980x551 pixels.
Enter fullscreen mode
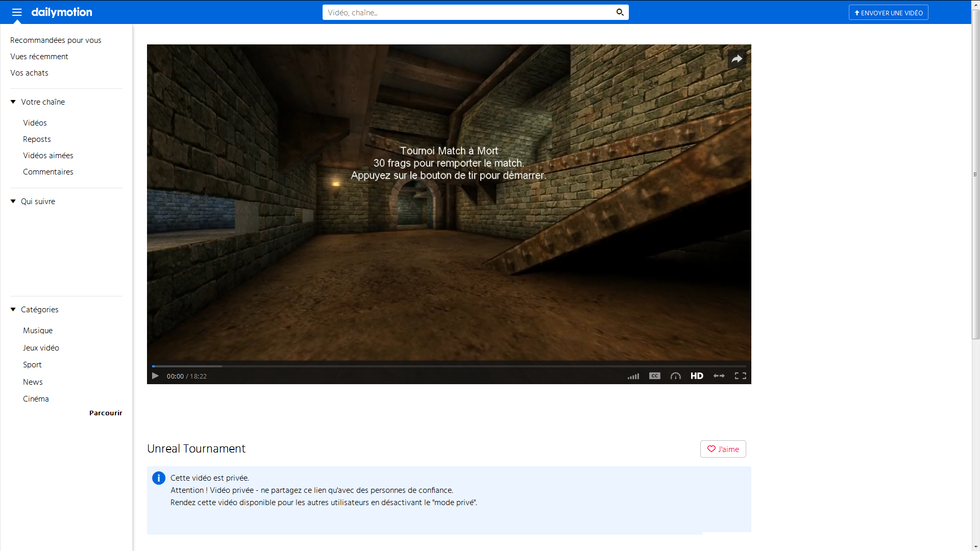[x=741, y=376]
